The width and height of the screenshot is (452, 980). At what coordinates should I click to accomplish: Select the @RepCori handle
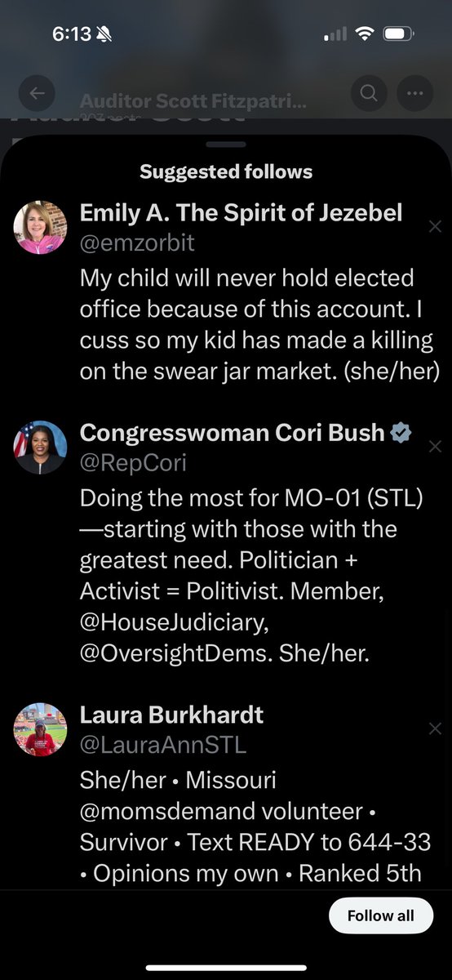point(133,463)
